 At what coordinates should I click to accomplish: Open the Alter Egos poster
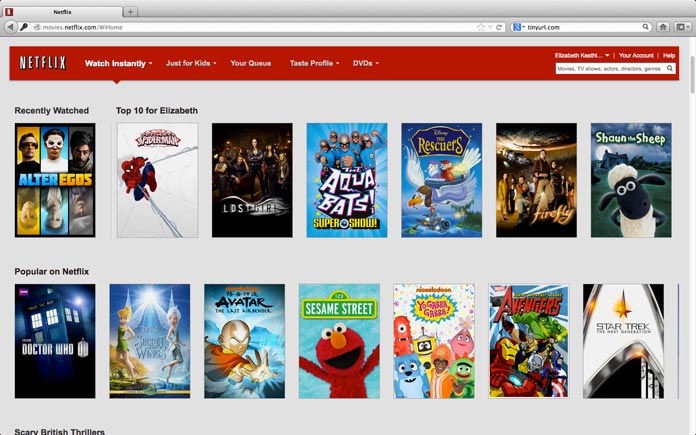pyautogui.click(x=55, y=180)
